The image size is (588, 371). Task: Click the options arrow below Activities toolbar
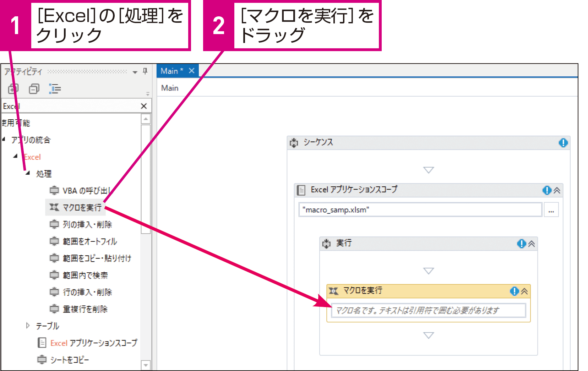click(x=148, y=94)
